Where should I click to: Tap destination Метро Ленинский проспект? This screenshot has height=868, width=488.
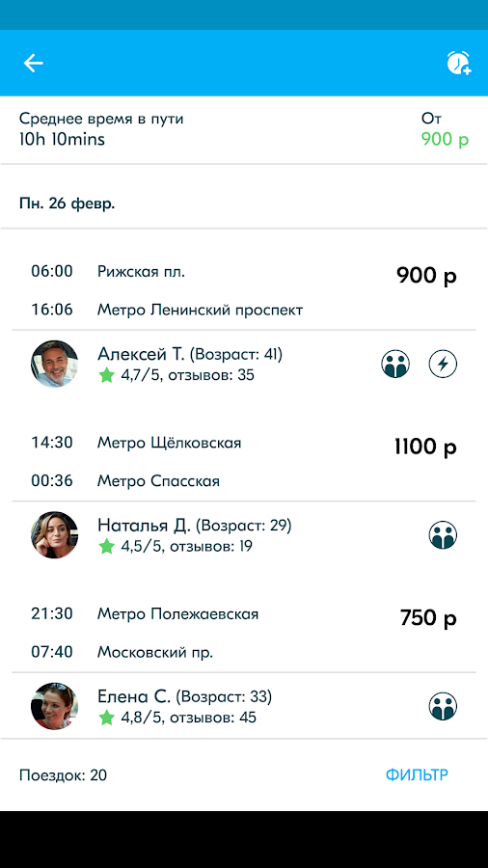(201, 310)
